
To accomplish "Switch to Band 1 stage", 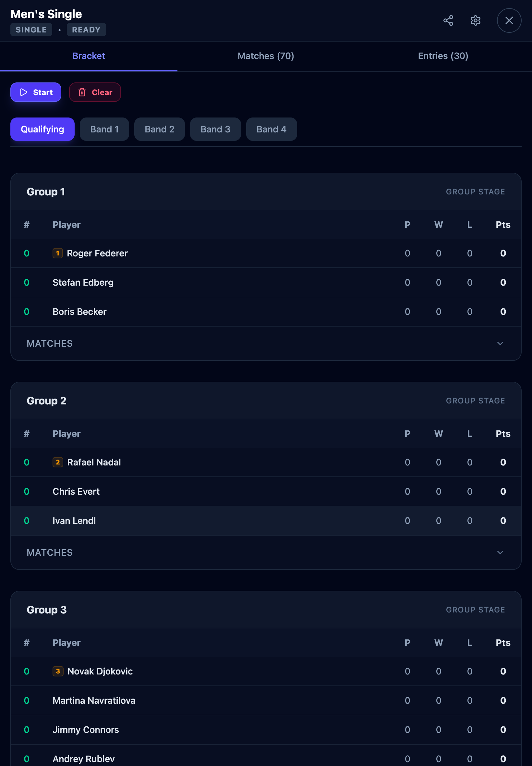I will [104, 130].
